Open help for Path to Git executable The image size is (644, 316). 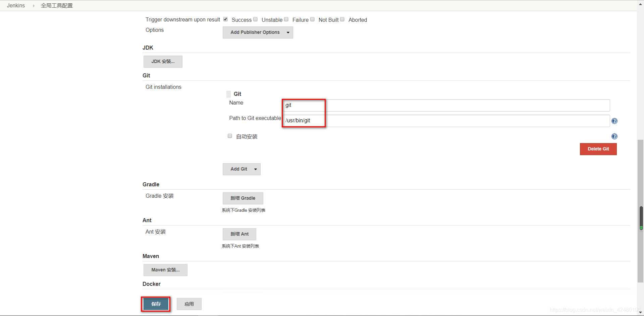click(614, 121)
